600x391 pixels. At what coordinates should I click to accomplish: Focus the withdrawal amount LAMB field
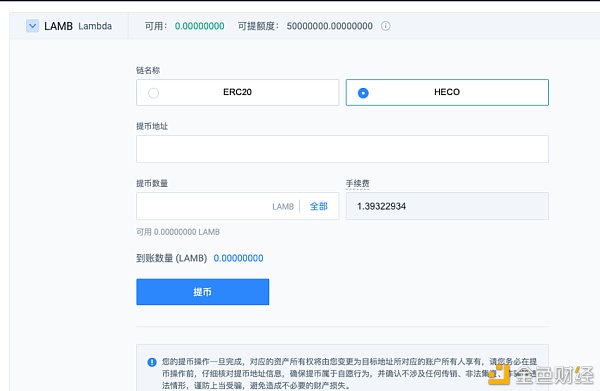[x=238, y=206]
